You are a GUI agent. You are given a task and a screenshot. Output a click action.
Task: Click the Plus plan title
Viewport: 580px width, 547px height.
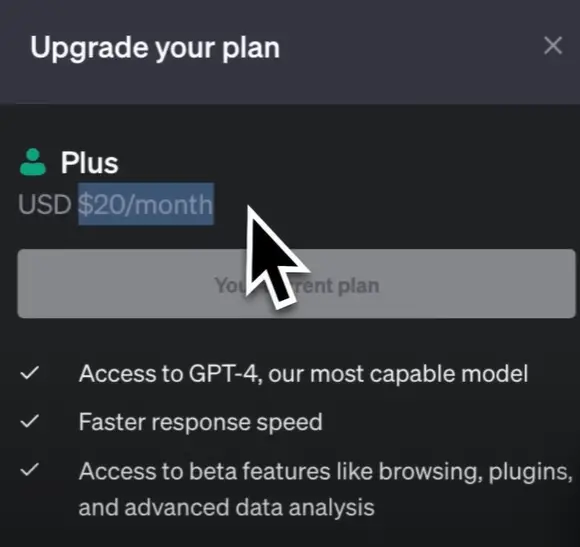click(x=90, y=162)
